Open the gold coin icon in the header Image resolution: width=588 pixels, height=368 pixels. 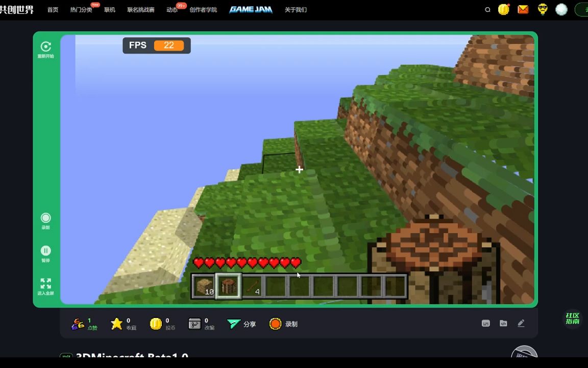coord(504,9)
